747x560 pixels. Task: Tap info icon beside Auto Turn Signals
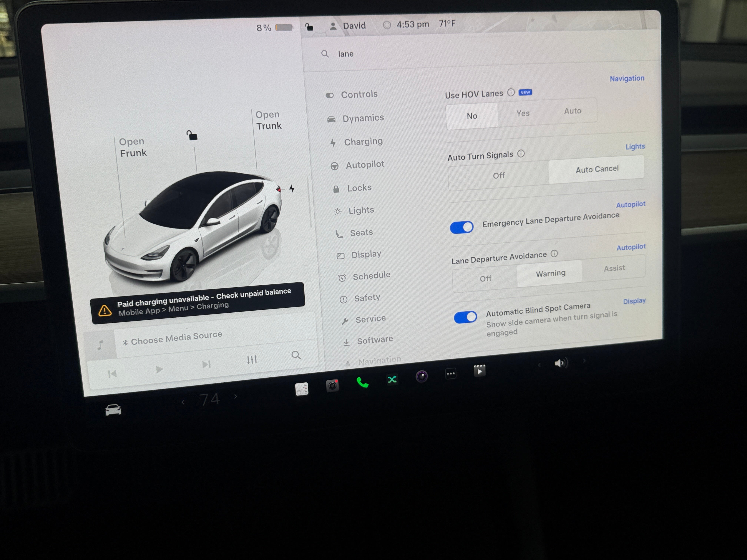[x=521, y=154]
